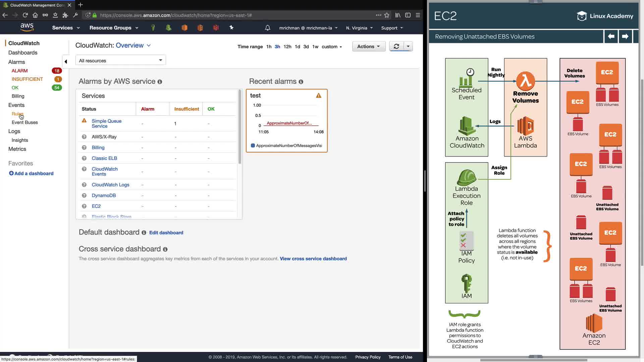
Task: Click the refresh dashboard icon button
Action: click(396, 46)
